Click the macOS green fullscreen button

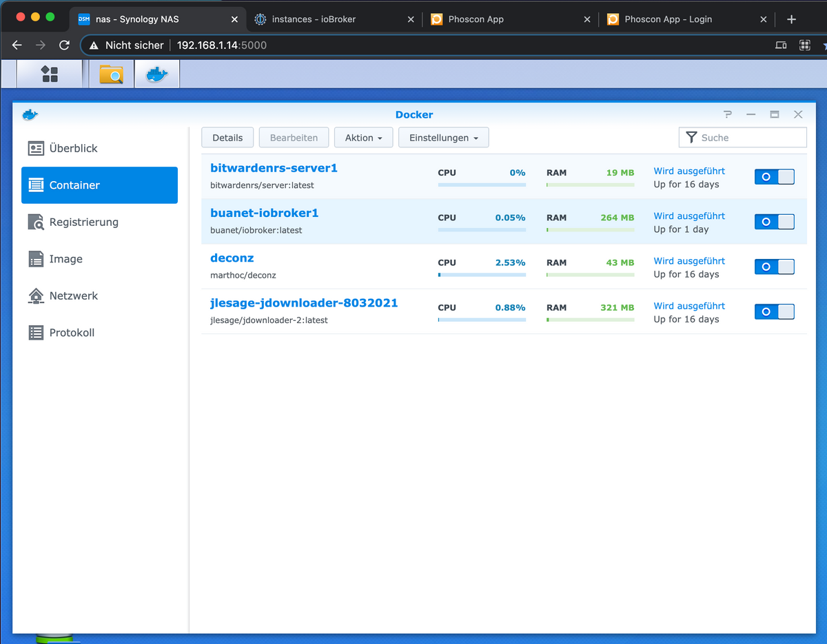[x=50, y=17]
